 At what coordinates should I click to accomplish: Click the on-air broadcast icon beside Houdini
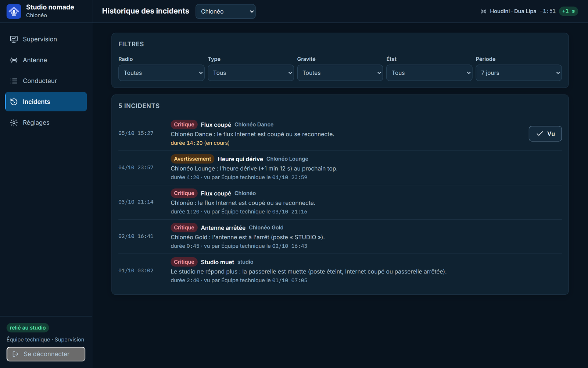point(484,11)
